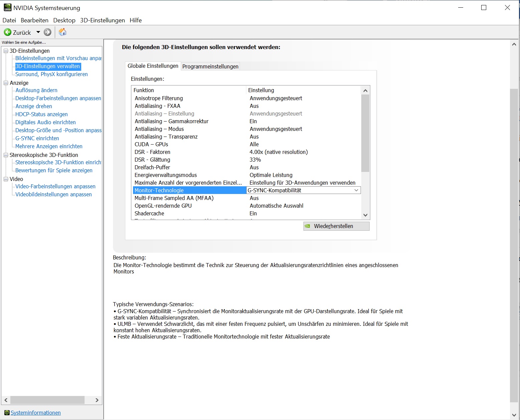Click the Systeminformationen icon at bottom
Image resolution: width=520 pixels, height=420 pixels.
[7, 413]
